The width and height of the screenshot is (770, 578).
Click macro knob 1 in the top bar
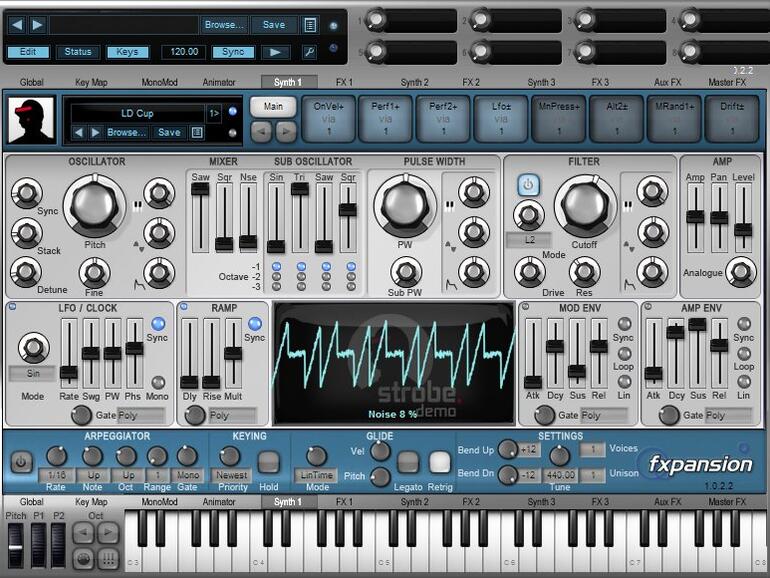click(x=376, y=20)
